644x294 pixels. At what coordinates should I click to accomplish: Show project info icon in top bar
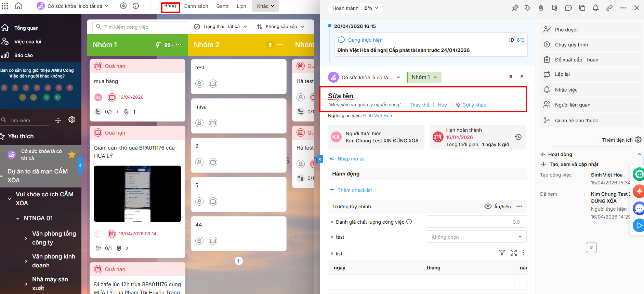(136, 6)
